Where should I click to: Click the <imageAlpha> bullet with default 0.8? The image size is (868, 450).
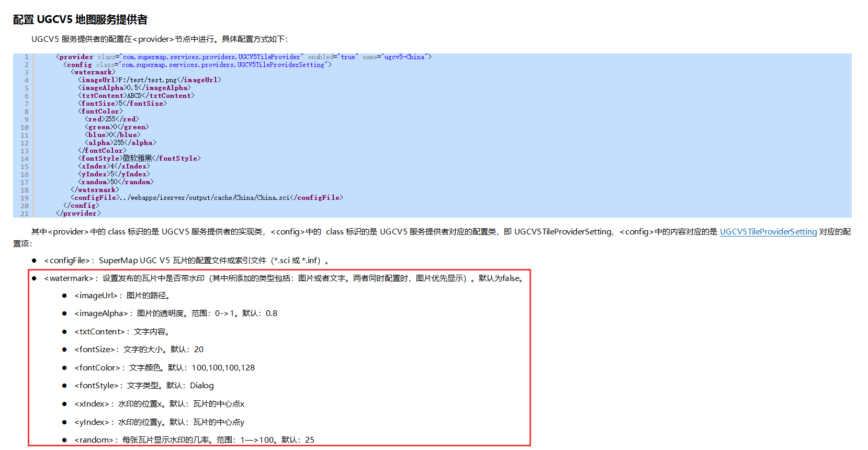[x=176, y=313]
